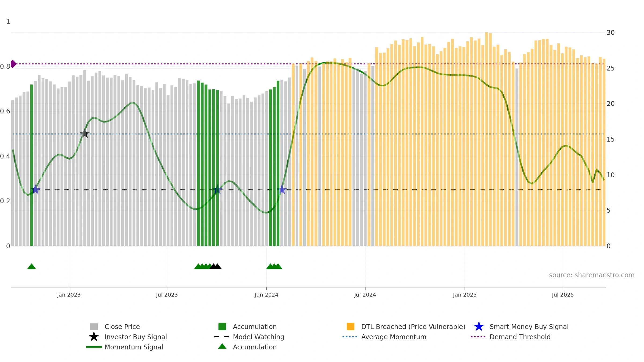Viewport: 644px width, 362px height.
Task: Toggle Momentum Signal legend entry
Action: coord(125,347)
